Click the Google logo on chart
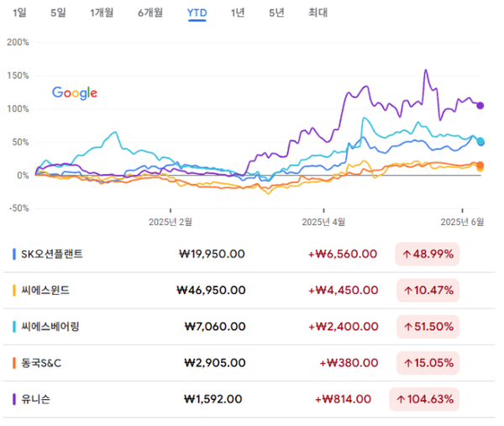Image resolution: width=504 pixels, height=426 pixels. 75,93
